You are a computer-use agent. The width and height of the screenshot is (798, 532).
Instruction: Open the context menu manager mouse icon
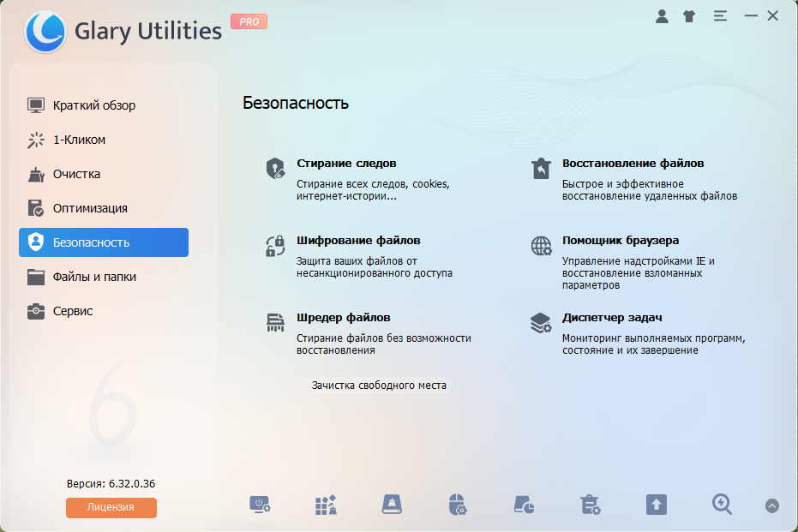pos(458,505)
